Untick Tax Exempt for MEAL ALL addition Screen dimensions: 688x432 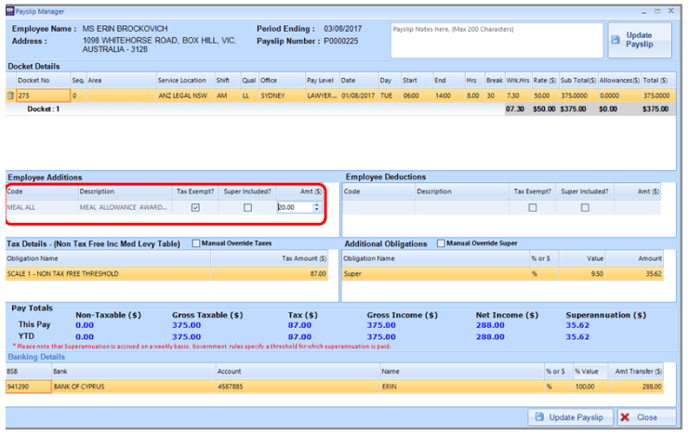tap(196, 207)
